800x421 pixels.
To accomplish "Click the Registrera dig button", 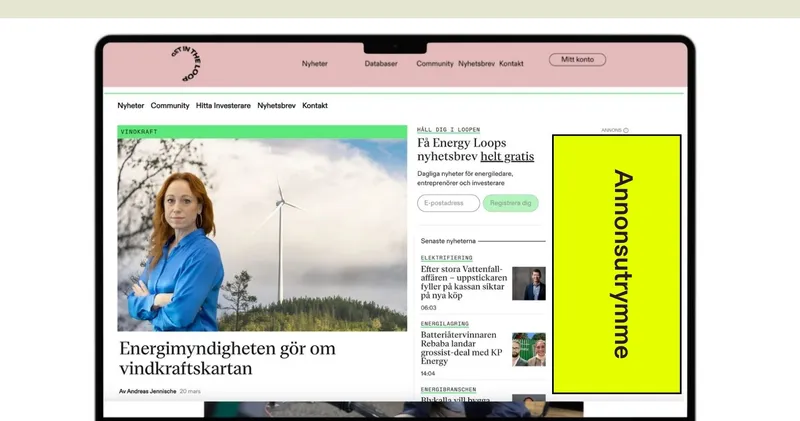I will click(x=511, y=203).
